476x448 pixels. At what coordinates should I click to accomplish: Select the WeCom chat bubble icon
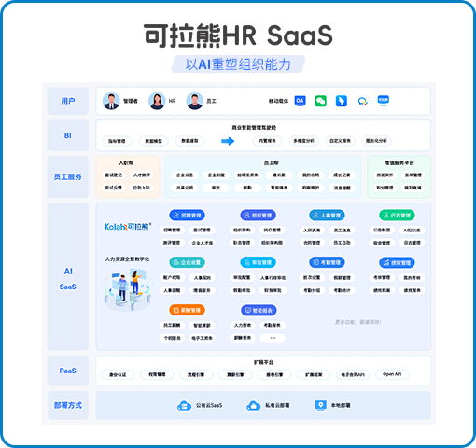click(362, 101)
